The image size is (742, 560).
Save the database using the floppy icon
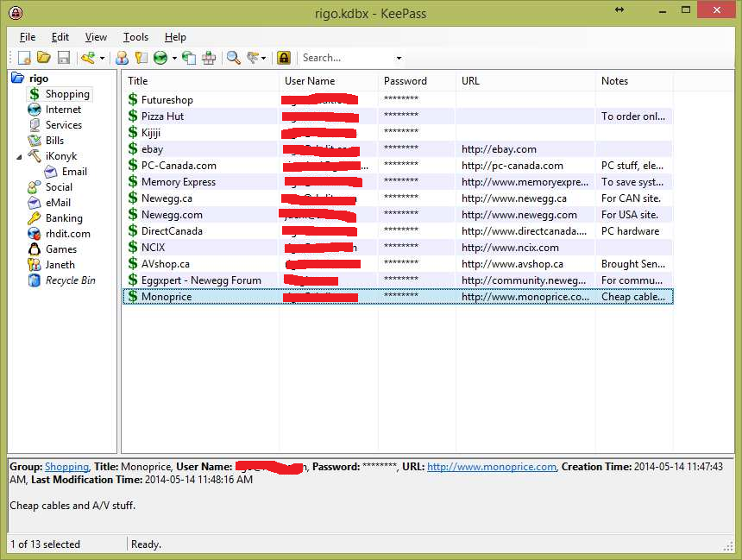(x=64, y=58)
